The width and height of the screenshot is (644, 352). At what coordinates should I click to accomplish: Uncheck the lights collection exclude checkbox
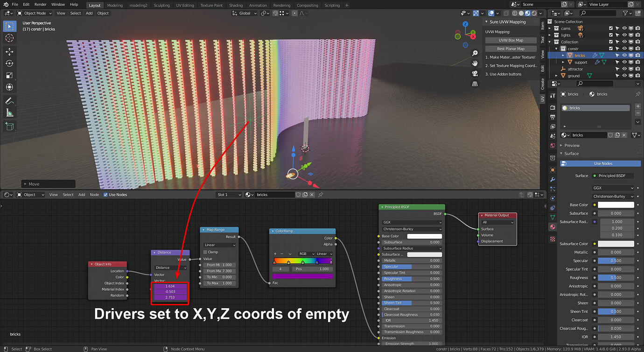(611, 35)
